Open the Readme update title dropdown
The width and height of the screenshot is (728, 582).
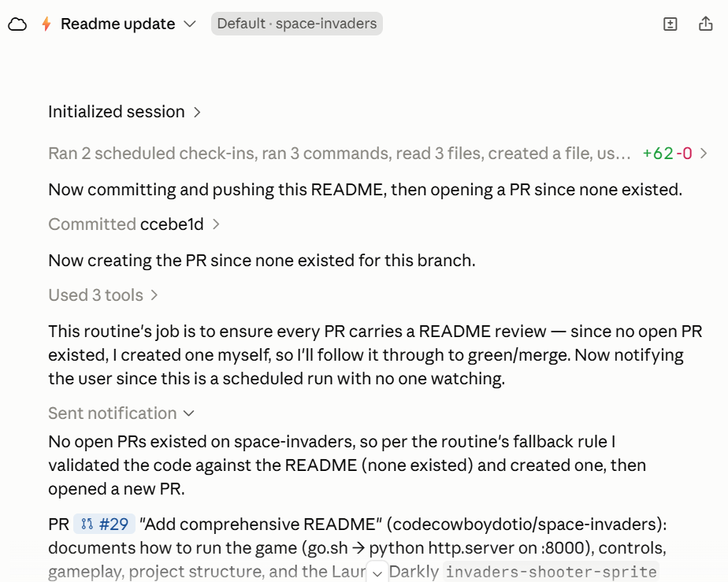[189, 24]
